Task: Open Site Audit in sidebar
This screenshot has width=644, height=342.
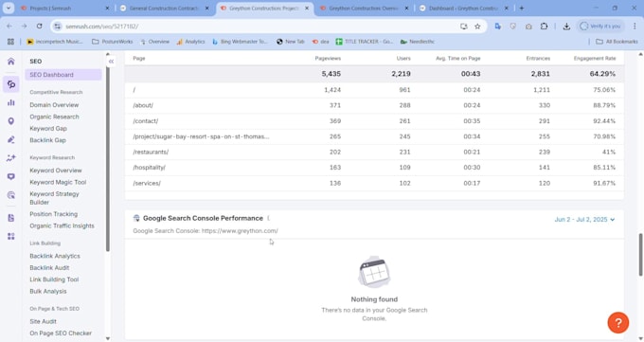Action: [x=43, y=321]
